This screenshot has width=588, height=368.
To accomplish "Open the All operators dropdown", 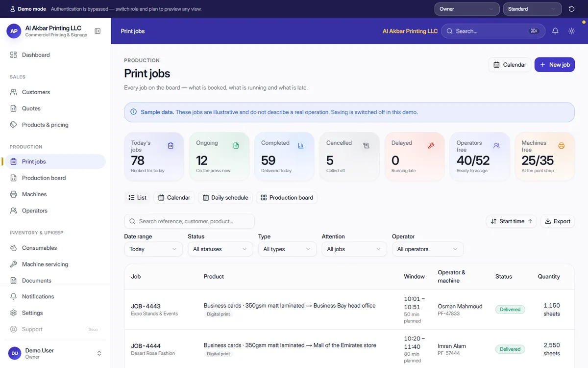I will [428, 249].
